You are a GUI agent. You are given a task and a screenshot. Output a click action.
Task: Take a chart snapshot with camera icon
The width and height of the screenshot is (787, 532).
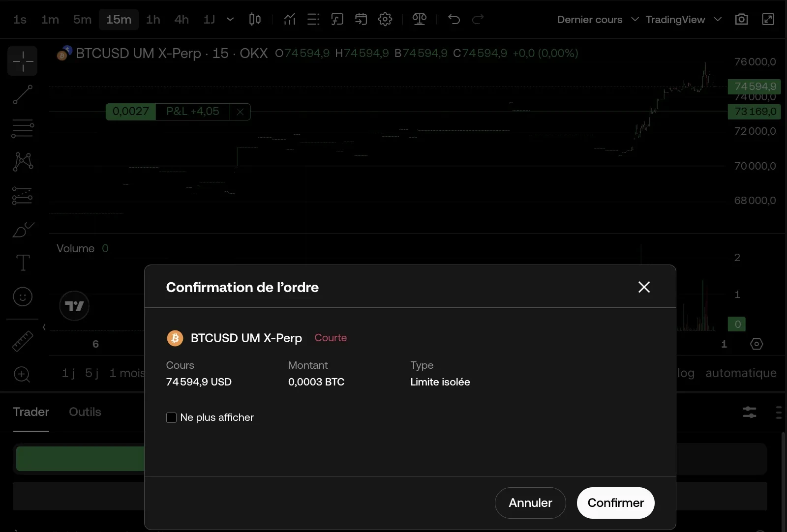(741, 19)
